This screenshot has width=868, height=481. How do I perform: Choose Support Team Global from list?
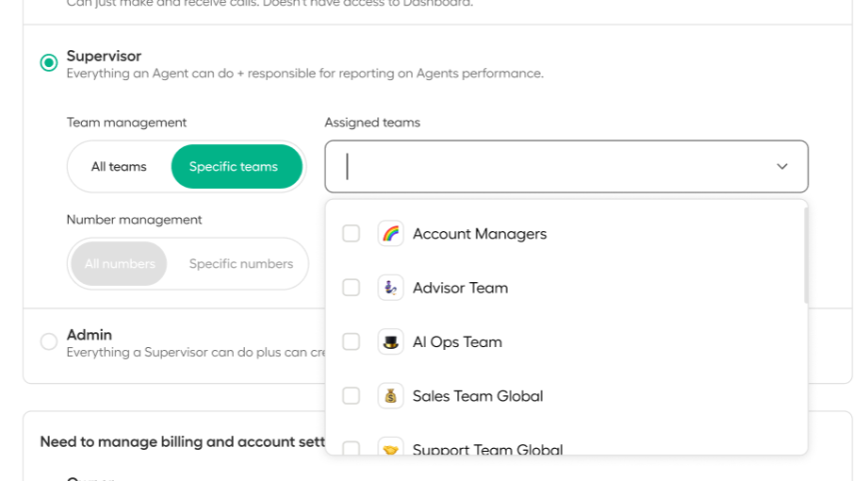coord(566,446)
